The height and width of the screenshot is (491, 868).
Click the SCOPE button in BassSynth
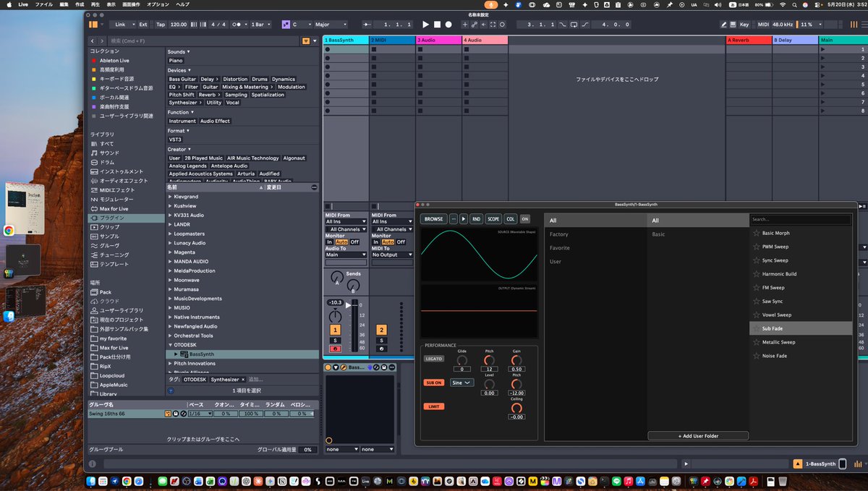(x=493, y=218)
